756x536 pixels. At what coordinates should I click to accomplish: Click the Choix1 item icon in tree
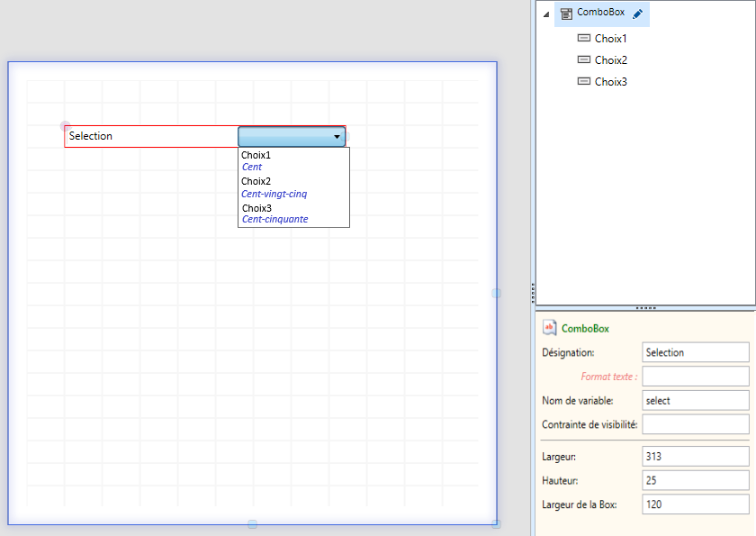point(584,38)
